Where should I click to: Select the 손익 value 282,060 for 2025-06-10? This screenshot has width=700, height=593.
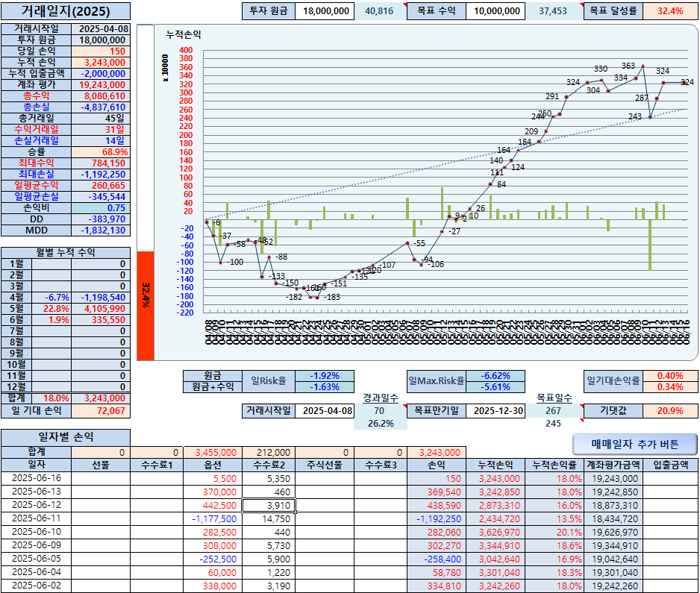(436, 533)
